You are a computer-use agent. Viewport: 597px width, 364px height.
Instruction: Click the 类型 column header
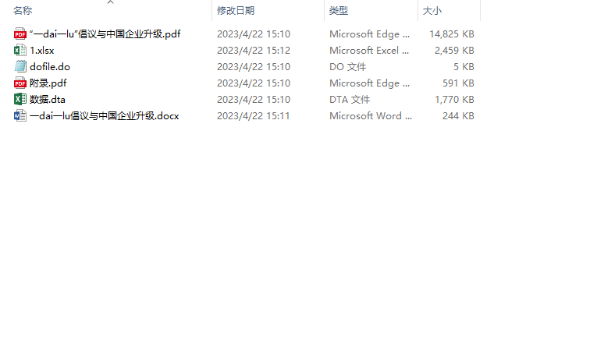pyautogui.click(x=339, y=11)
